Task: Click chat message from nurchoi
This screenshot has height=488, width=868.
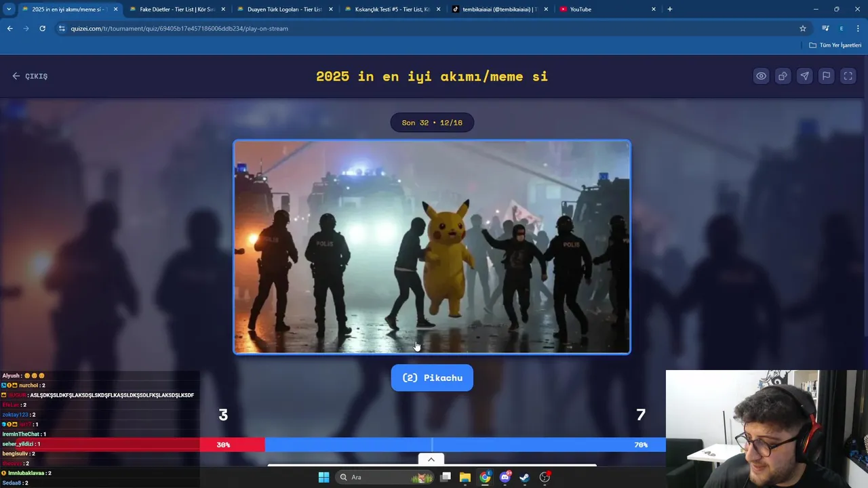Action: coord(24,385)
